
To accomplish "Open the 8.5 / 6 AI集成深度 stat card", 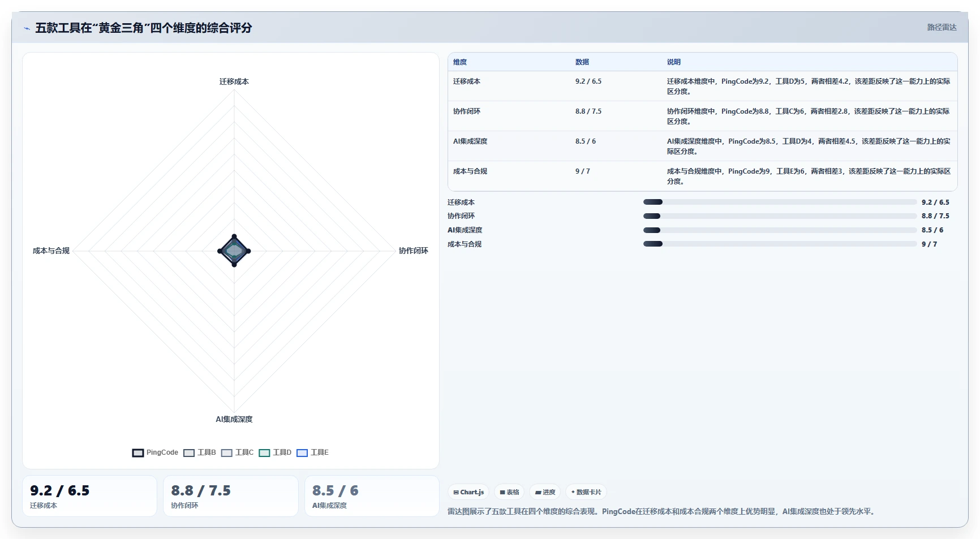I will point(372,496).
